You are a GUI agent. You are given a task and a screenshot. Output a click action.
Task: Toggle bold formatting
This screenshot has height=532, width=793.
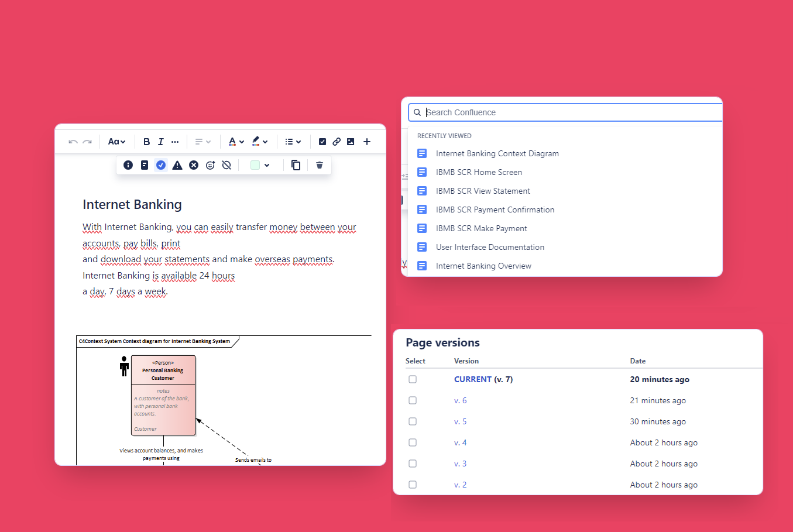(146, 142)
